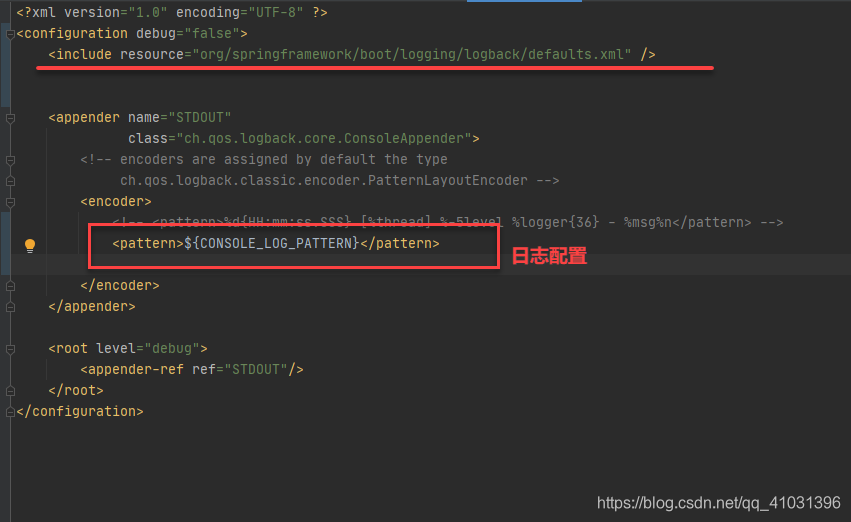Fold the comment starting 'encoders are assigned'
This screenshot has height=522, width=851.
10,160
